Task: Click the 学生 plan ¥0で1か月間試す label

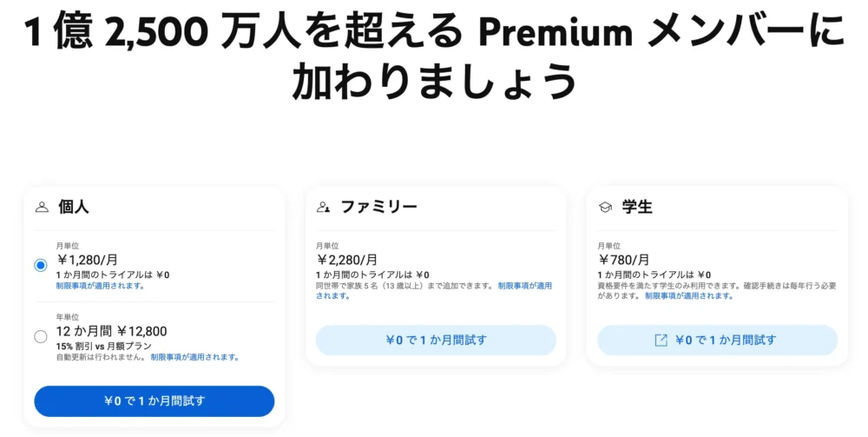Action: point(725,340)
